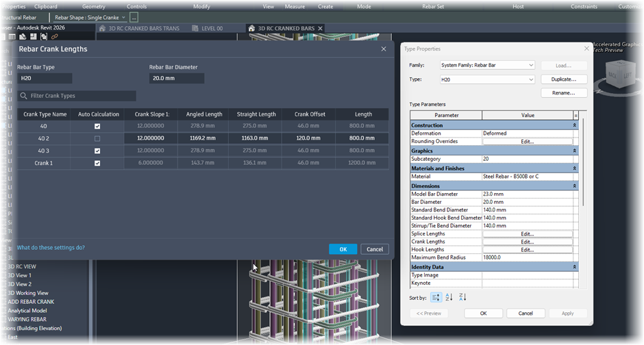Select the 3D RC CRANKED BARS tab
This screenshot has height=345, width=644.
tap(286, 28)
